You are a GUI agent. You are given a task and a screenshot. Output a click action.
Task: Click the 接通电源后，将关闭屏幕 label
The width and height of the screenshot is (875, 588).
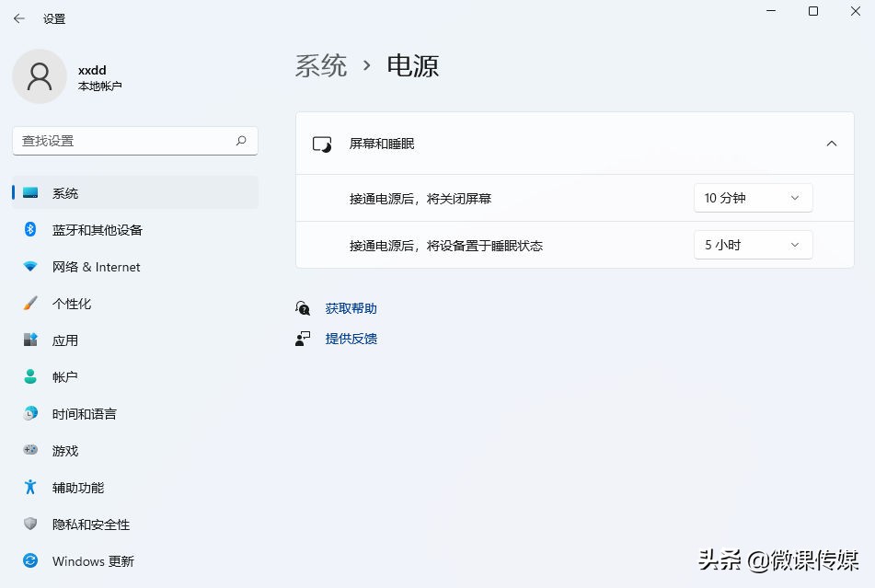point(420,199)
